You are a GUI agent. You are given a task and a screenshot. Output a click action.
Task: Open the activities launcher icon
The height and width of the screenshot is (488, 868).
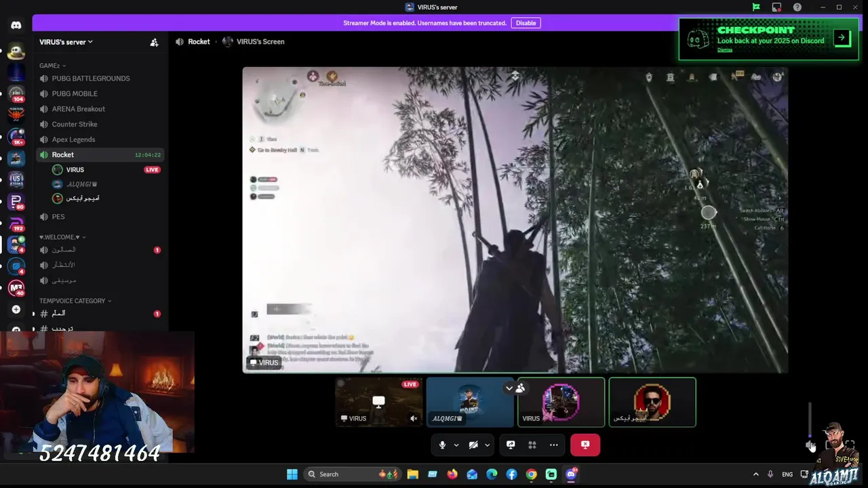click(532, 445)
